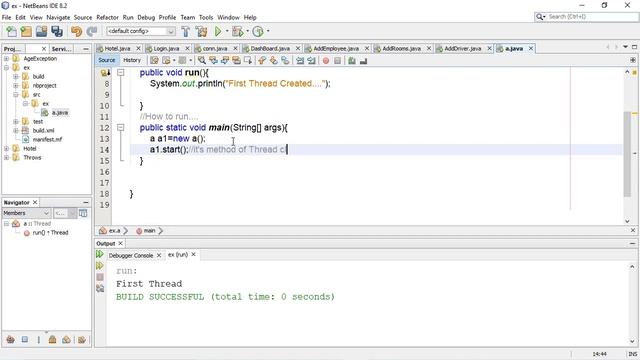Open the default config dropdown

(140, 31)
